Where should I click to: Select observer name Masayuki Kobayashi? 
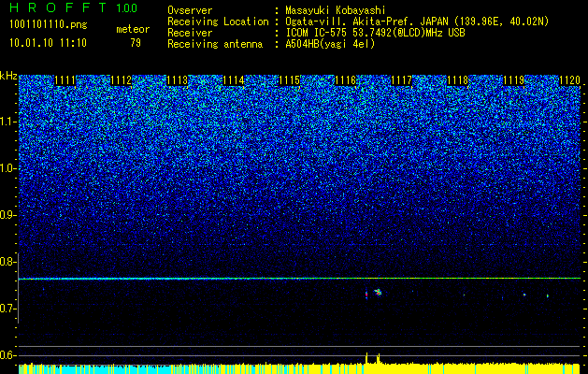coord(336,10)
